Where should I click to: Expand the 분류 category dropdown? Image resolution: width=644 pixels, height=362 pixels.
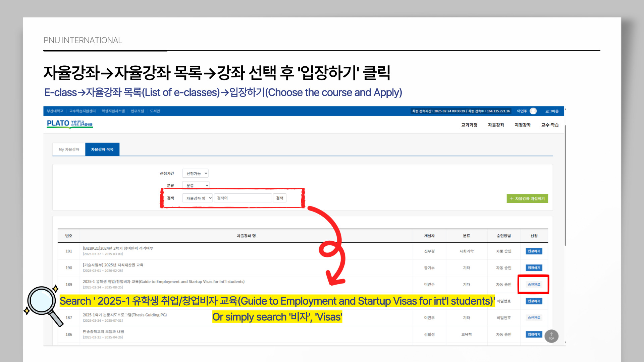pos(196,185)
